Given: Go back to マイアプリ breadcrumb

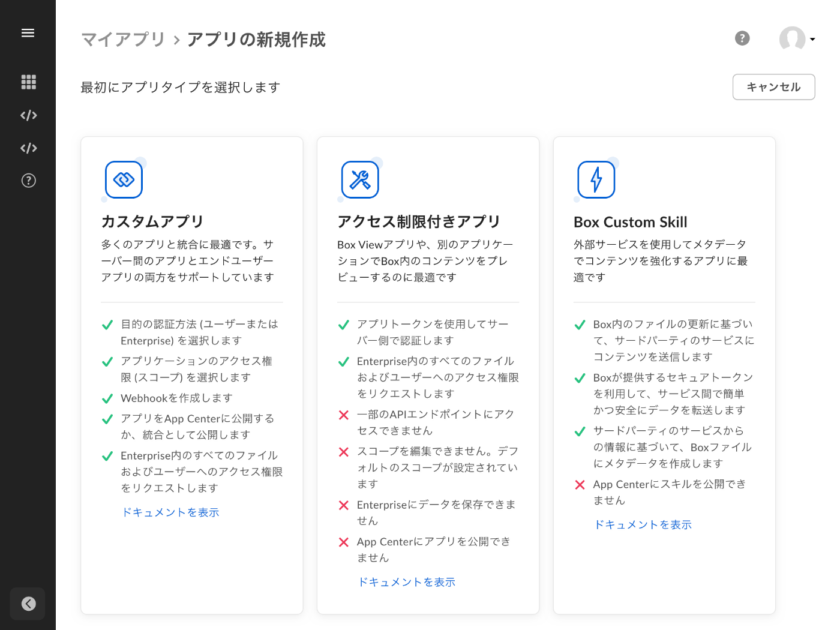Looking at the screenshot, I should click(124, 40).
